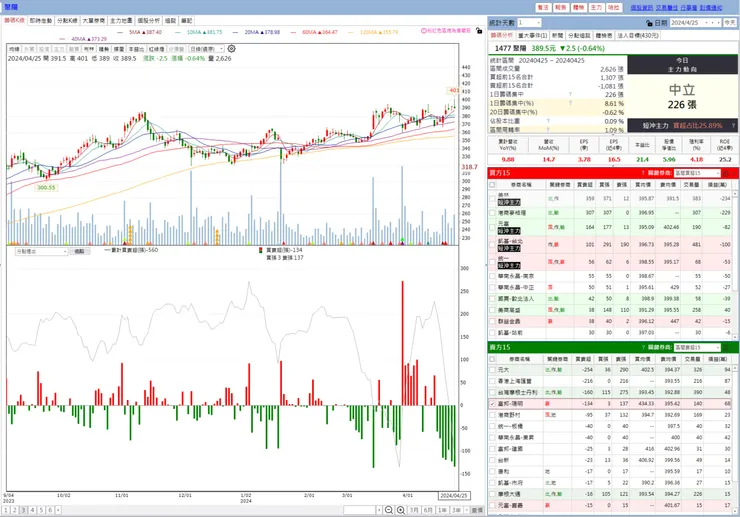Click trash icon in 買方15 header

pyautogui.click(x=726, y=173)
